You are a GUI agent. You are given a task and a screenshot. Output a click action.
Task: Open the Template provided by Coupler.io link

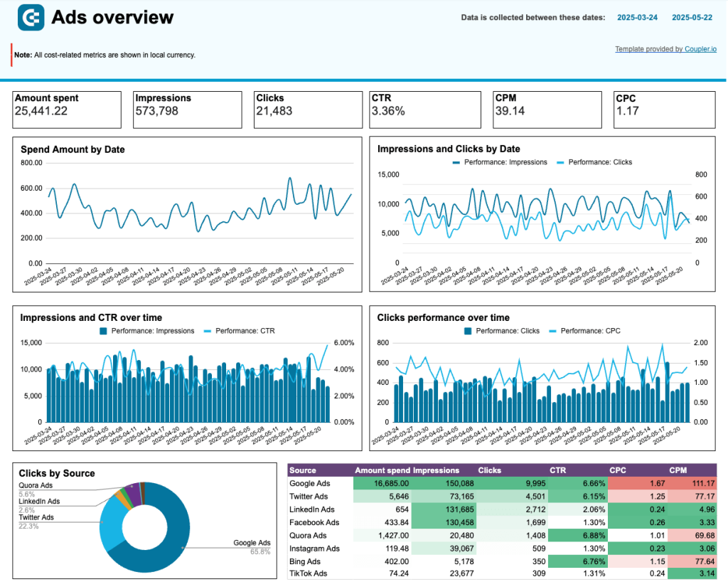pyautogui.click(x=665, y=49)
